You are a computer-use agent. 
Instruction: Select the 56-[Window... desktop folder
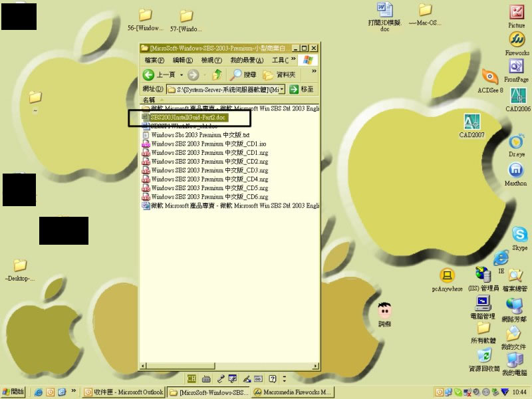pyautogui.click(x=145, y=20)
